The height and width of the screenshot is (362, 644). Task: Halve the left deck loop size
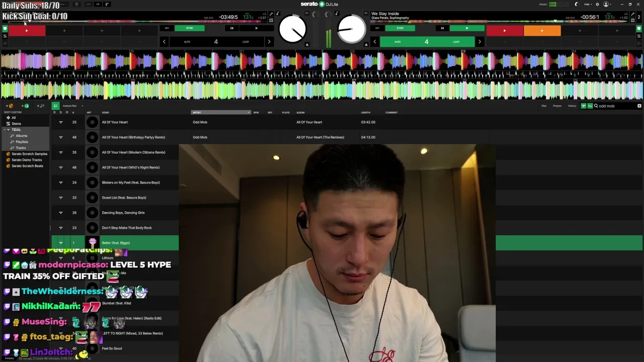point(164,42)
